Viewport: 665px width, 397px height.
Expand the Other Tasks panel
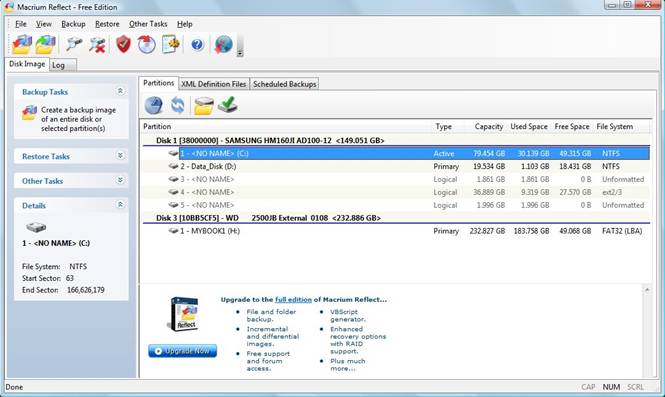click(x=120, y=180)
